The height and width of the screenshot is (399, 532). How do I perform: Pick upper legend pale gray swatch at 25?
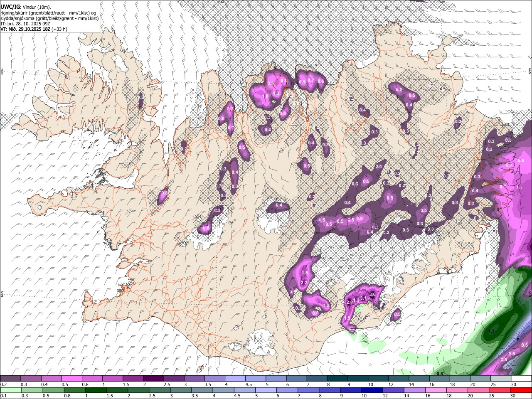pos(500,378)
